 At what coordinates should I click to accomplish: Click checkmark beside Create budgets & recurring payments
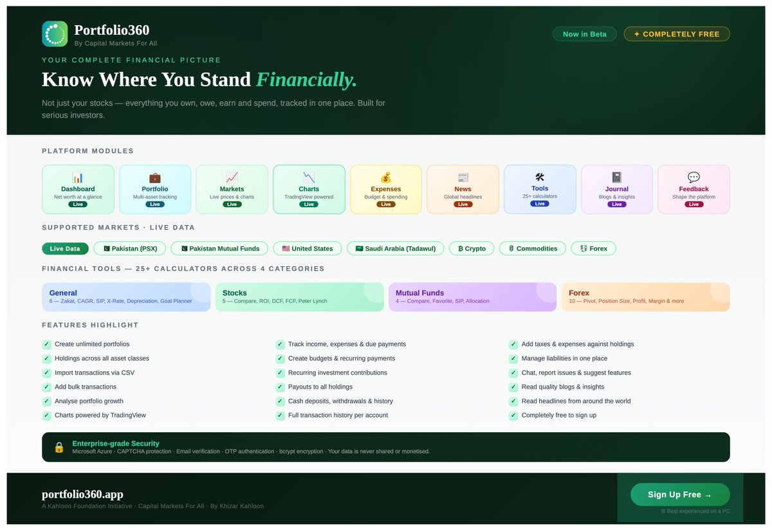[280, 358]
